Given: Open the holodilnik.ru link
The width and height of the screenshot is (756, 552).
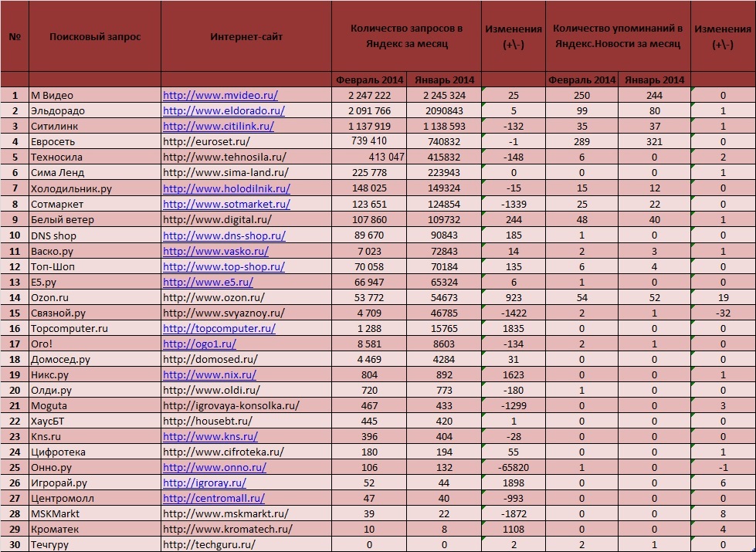Looking at the screenshot, I should [x=226, y=188].
